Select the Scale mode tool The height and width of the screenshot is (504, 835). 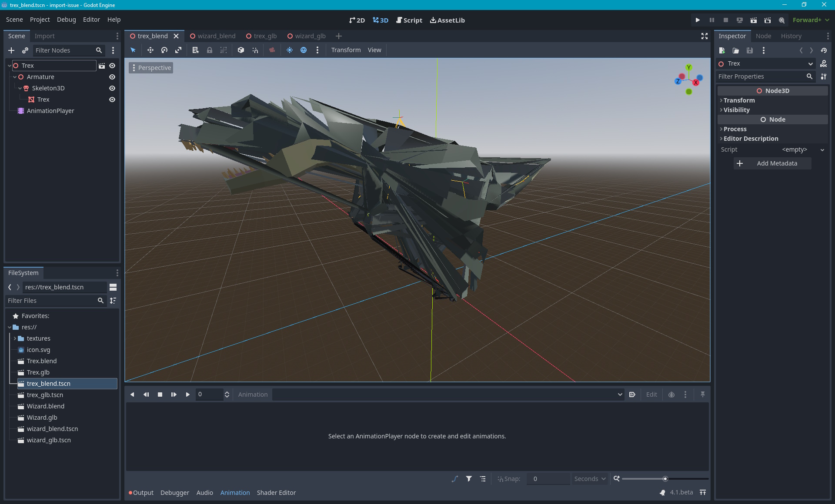tap(178, 50)
